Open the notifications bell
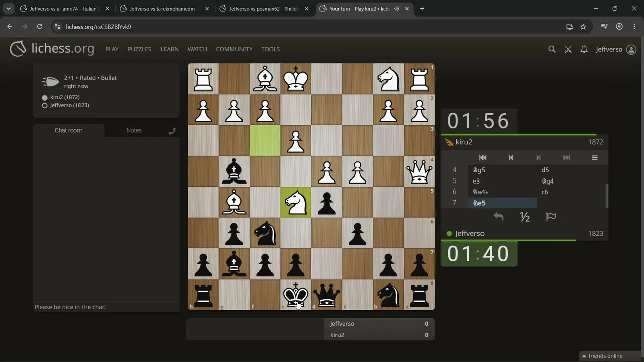The height and width of the screenshot is (362, 644). (x=584, y=49)
